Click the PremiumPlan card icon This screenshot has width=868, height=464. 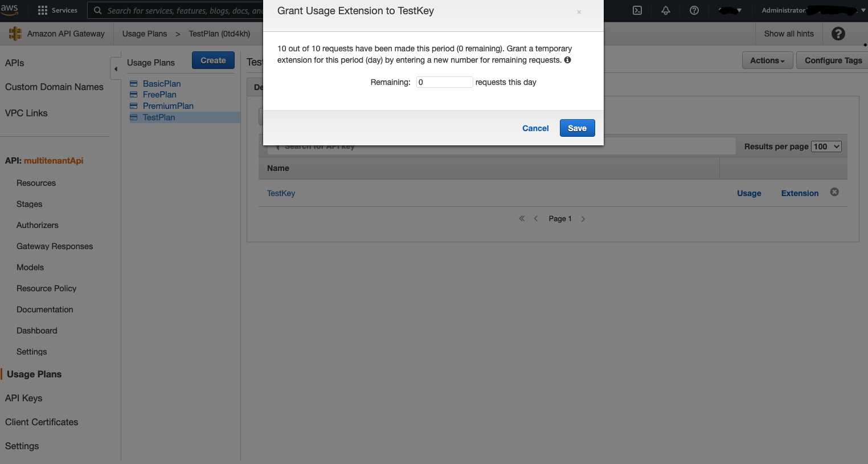click(134, 106)
